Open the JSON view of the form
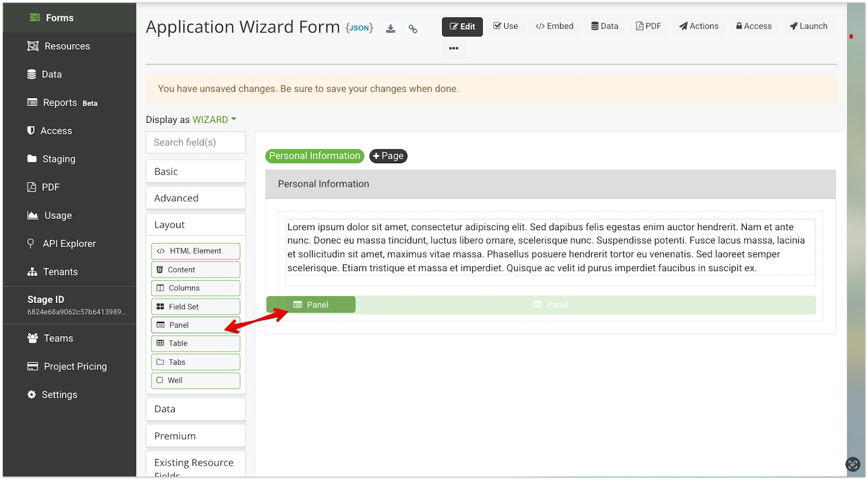Image resolution: width=868 pixels, height=480 pixels. click(x=359, y=28)
